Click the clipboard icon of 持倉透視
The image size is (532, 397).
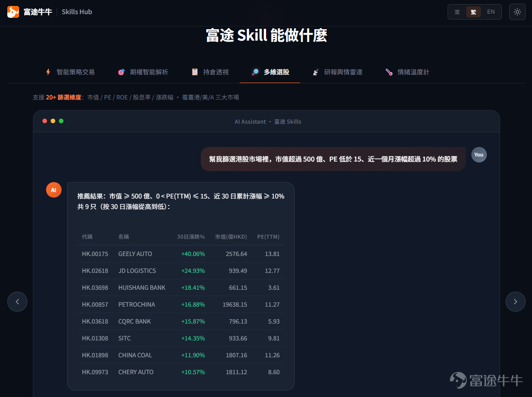(195, 72)
